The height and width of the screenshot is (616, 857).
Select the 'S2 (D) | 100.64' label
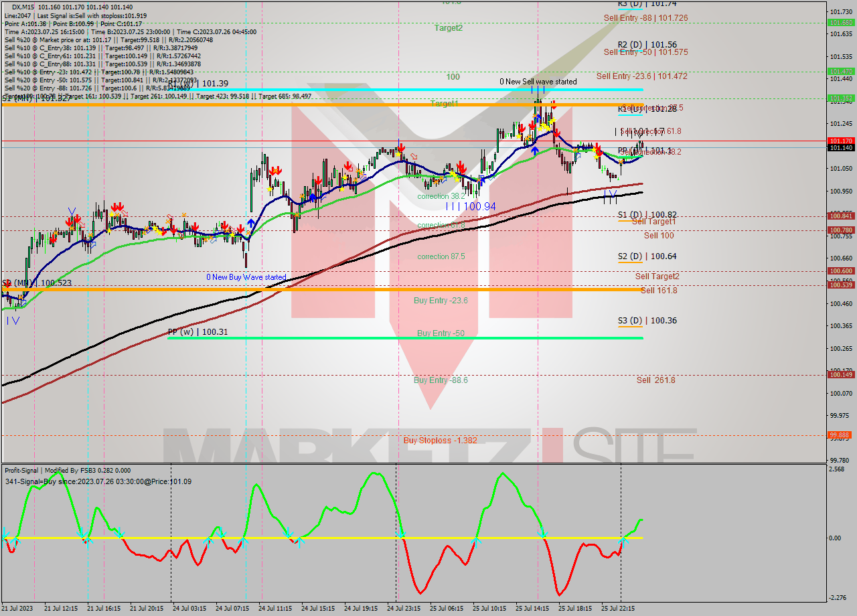pyautogui.click(x=647, y=256)
